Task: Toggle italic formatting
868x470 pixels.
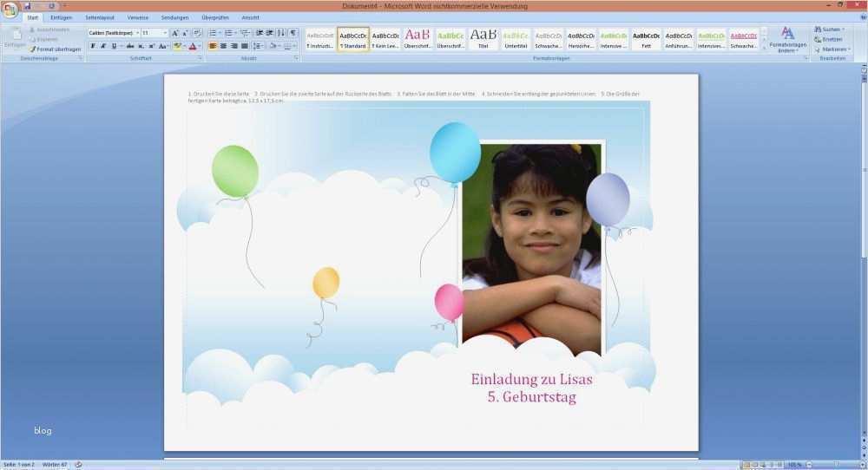Action: 103,47
